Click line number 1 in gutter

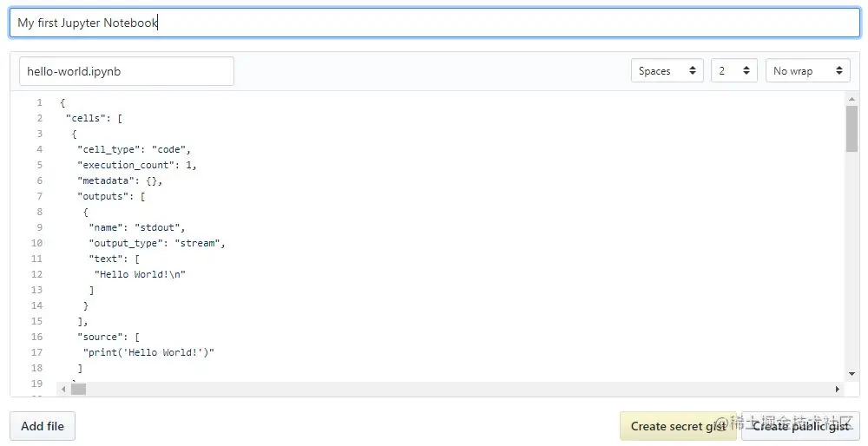pos(39,102)
